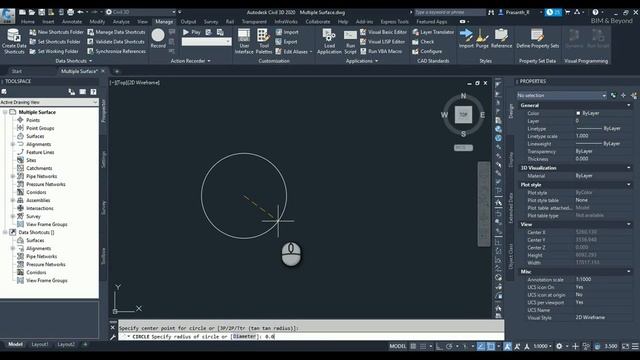The height and width of the screenshot is (360, 640).
Task: Click the Quick Select icon in Properties
Action: (633, 96)
